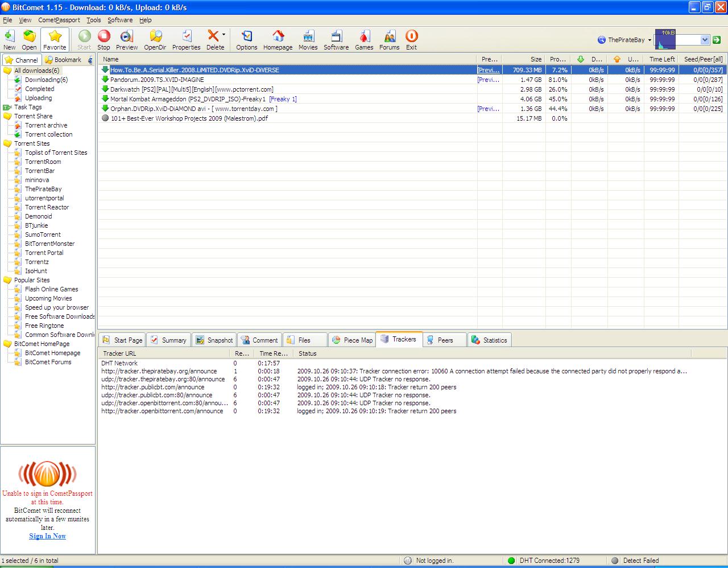Switch to the Bookmark sidebar tab

pos(63,60)
